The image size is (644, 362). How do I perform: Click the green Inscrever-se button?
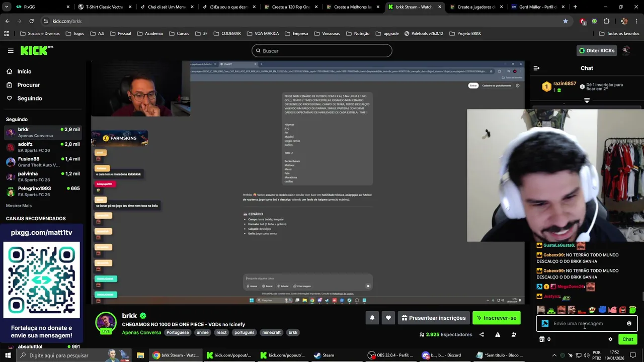pos(496,318)
